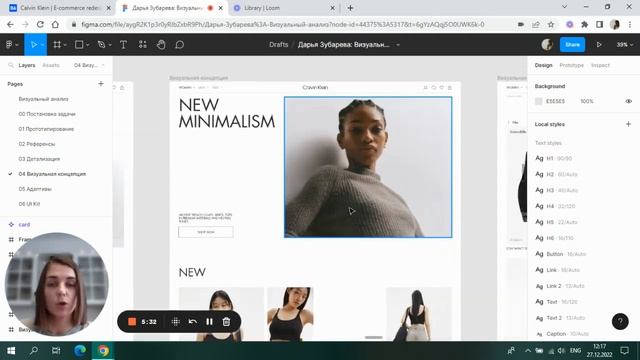640x360 pixels.
Task: Open page 06 UI Kit
Action: [x=29, y=204]
